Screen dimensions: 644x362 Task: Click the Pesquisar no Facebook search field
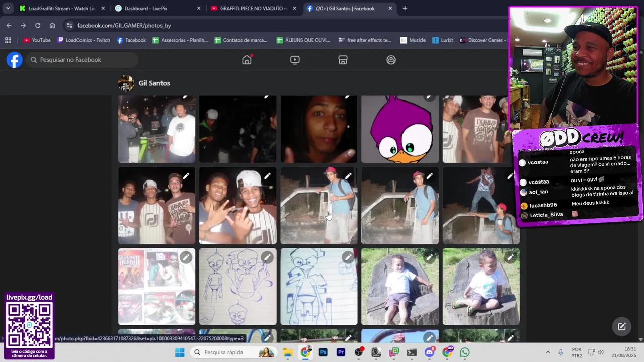(x=82, y=60)
